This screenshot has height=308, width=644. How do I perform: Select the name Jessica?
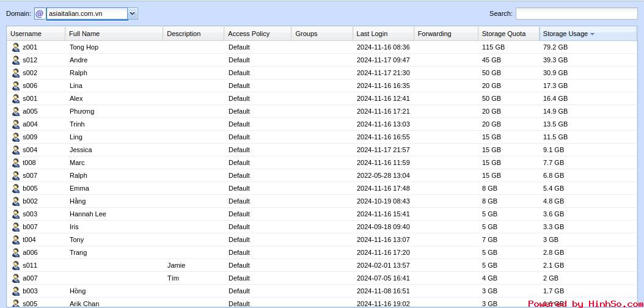[x=81, y=150]
